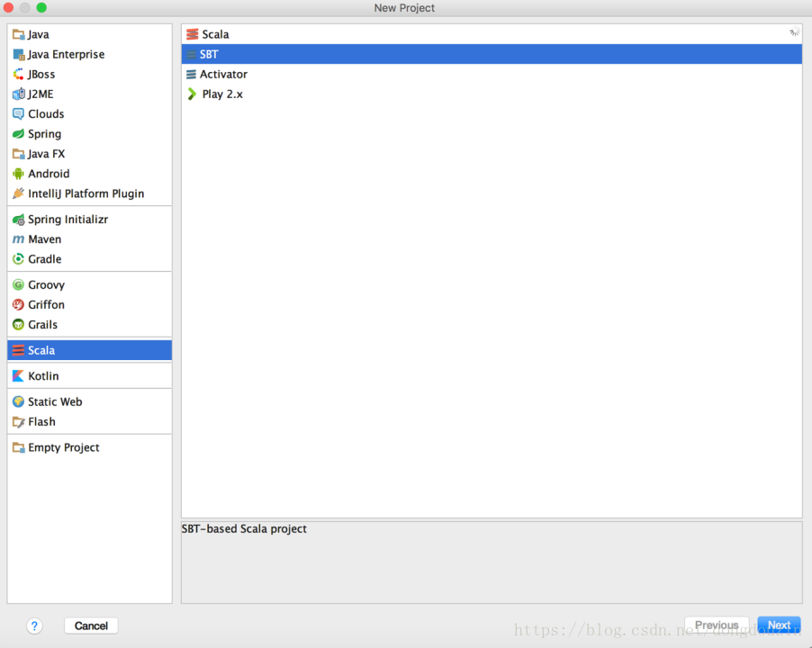Click the Flash folder icon
The height and width of the screenshot is (648, 812).
click(19, 422)
